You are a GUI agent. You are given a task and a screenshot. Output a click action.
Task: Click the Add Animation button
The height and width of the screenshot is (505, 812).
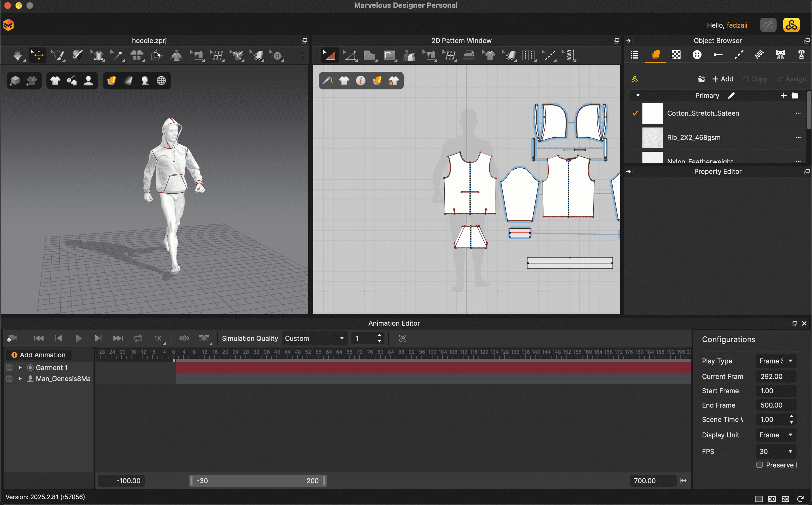click(38, 355)
